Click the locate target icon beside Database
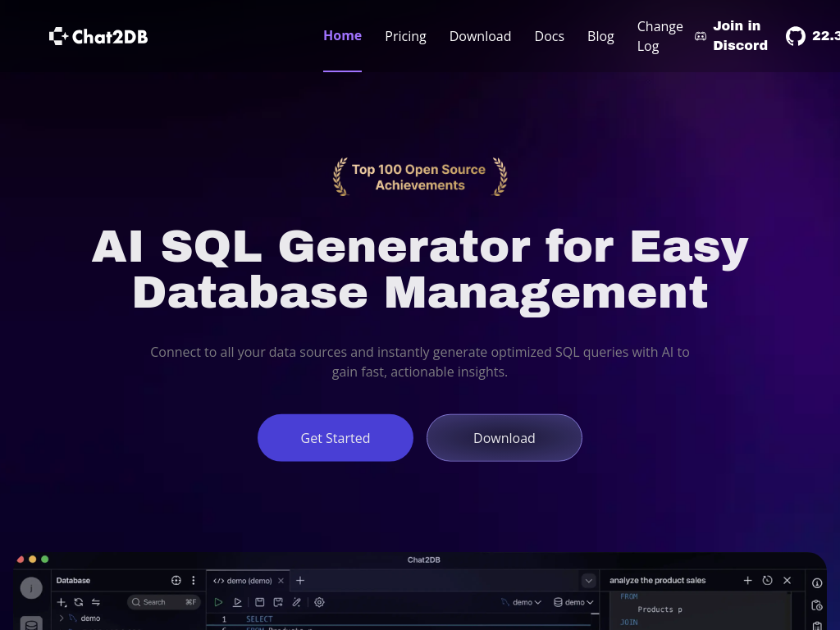The image size is (840, 630). 176,580
